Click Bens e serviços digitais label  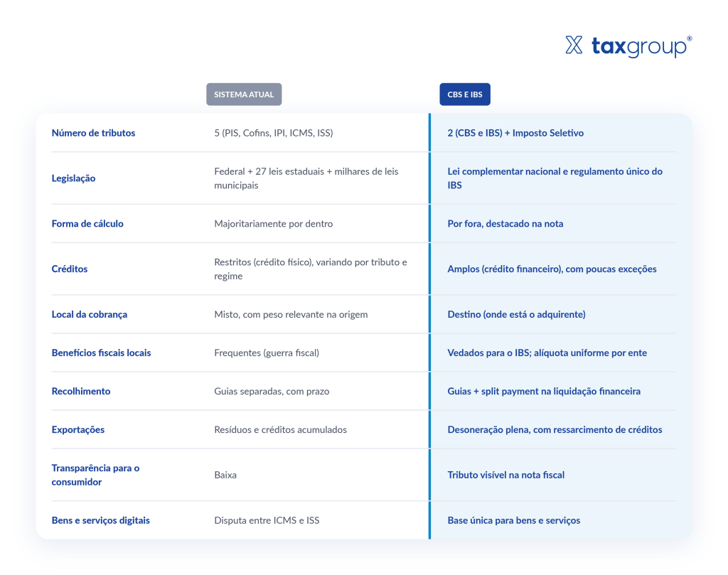pos(100,520)
